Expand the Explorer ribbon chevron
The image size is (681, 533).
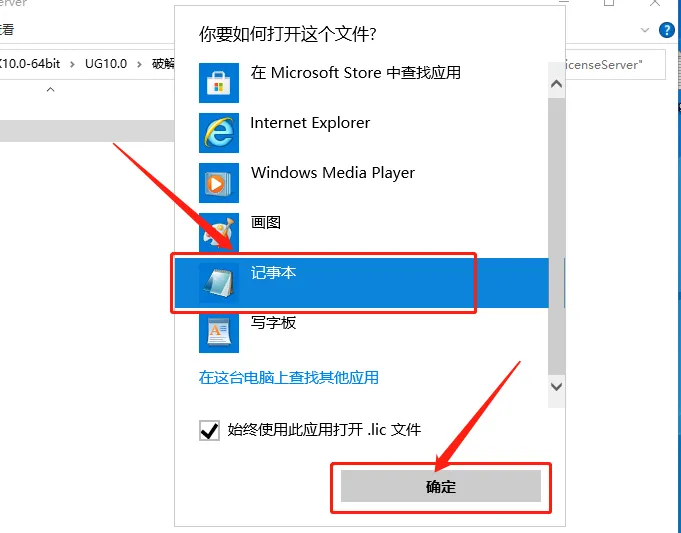coord(645,30)
